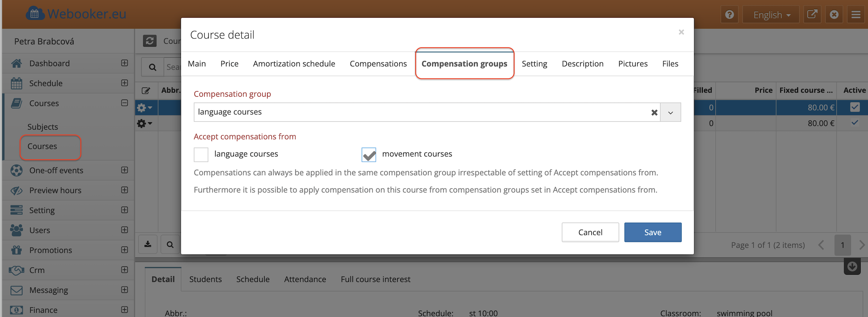Open the Courses submenu item
The width and height of the screenshot is (868, 317).
[x=42, y=146]
